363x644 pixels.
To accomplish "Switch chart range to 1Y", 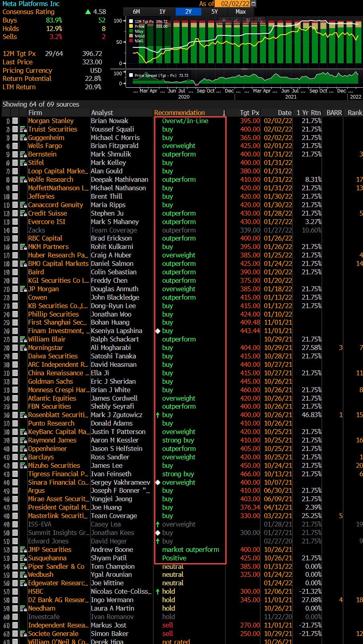I will point(162,12).
